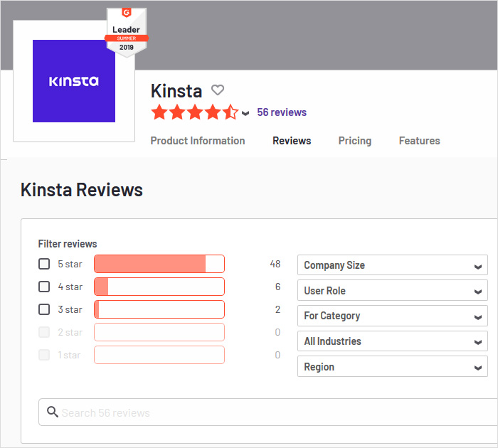Open the Region dropdown
This screenshot has width=498, height=448.
click(x=393, y=366)
